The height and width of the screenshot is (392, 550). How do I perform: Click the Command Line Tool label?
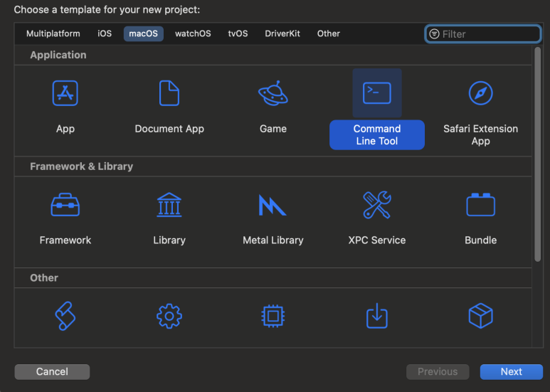(377, 134)
